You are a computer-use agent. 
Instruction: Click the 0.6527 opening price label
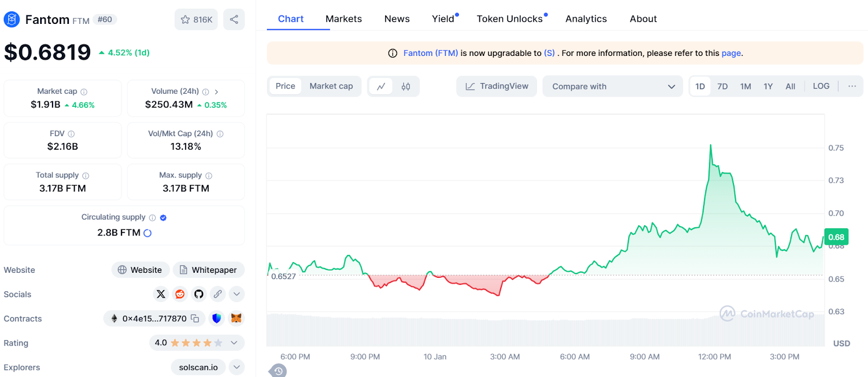284,276
